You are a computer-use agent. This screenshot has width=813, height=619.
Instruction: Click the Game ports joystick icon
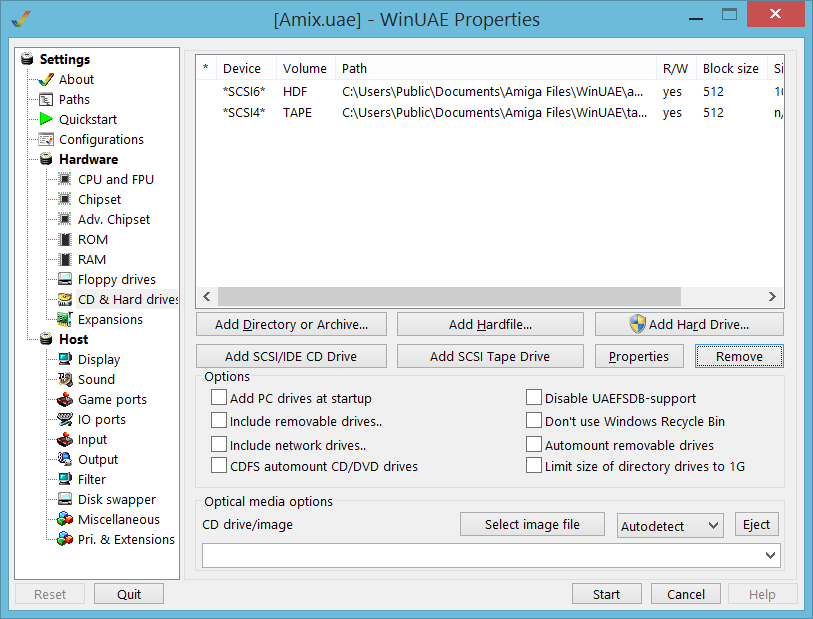[x=65, y=400]
